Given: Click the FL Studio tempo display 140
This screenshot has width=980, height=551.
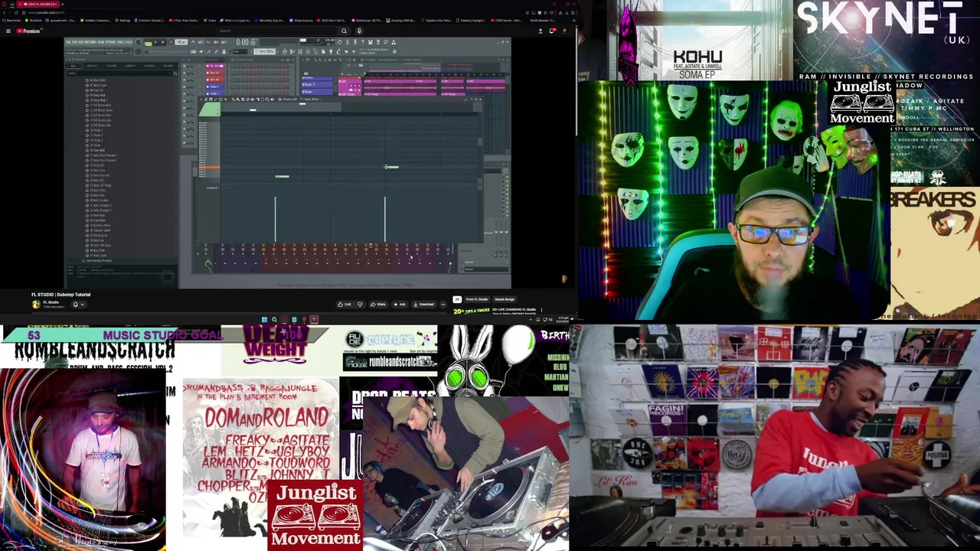Looking at the screenshot, I should click(181, 42).
